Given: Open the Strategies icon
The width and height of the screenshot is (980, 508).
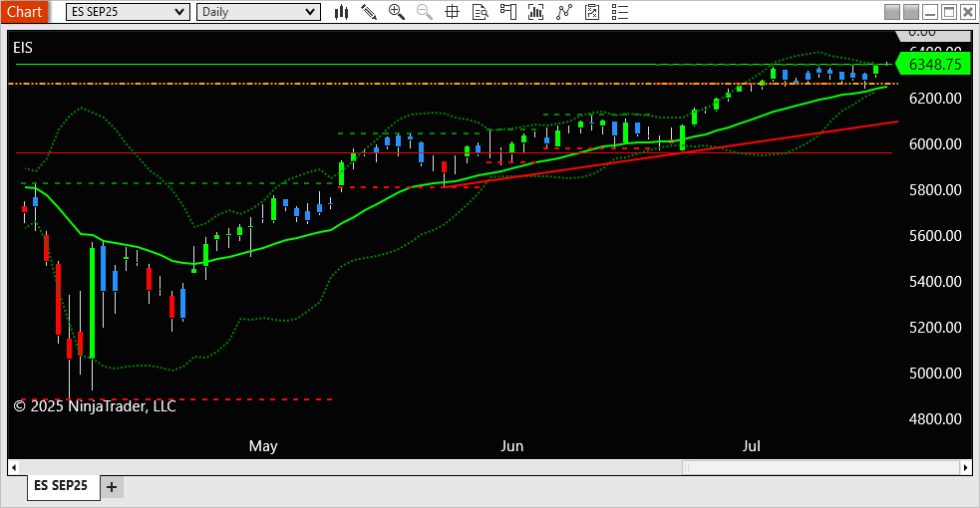Looking at the screenshot, I should pos(592,12).
